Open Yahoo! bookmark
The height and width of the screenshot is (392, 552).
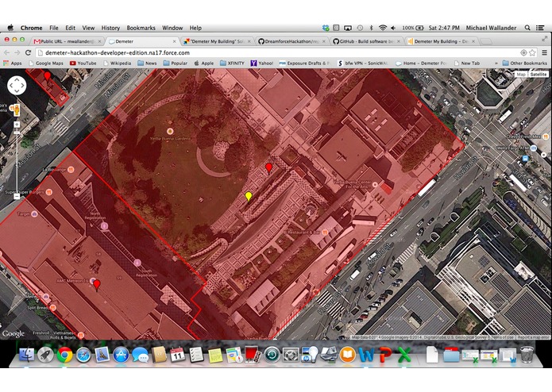262,63
